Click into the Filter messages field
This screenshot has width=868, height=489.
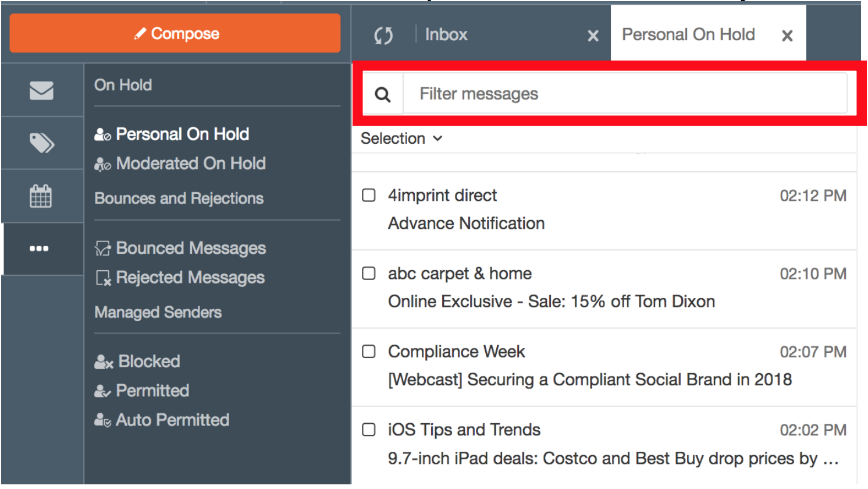coord(625,94)
